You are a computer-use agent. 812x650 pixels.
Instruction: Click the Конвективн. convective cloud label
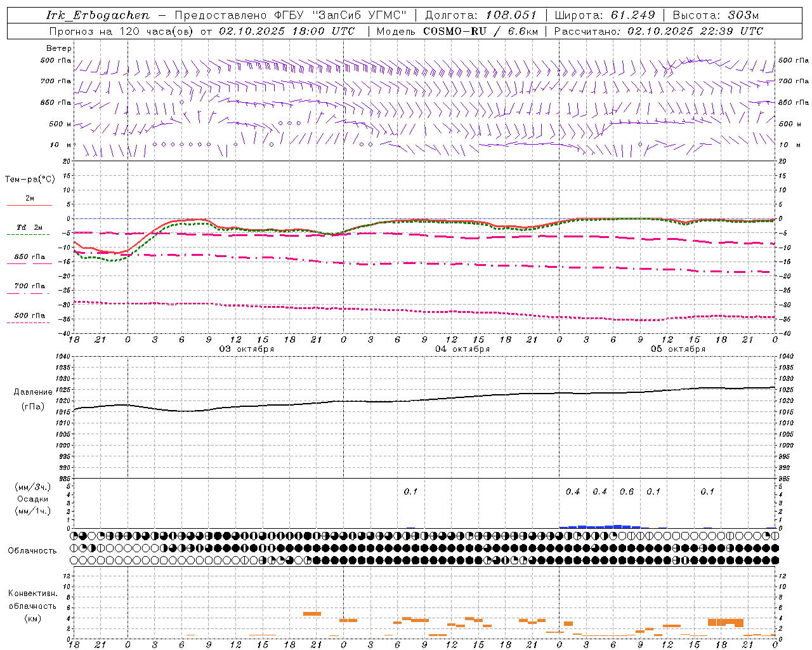tap(33, 594)
